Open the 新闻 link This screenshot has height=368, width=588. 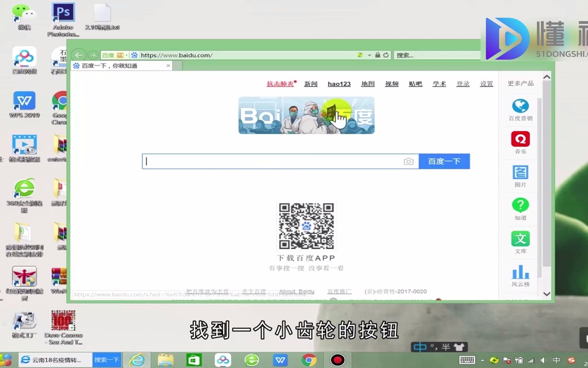(311, 84)
